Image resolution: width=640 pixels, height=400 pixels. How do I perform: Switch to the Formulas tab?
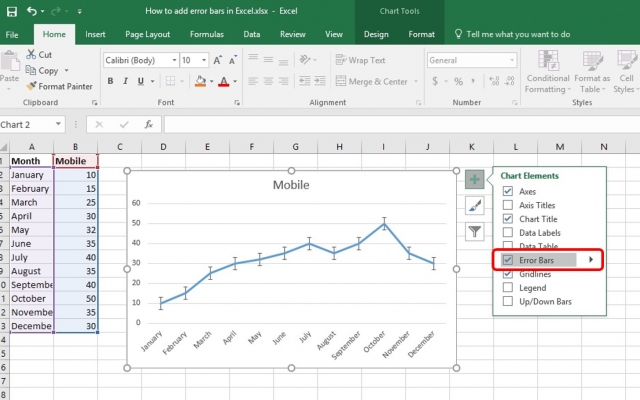[207, 34]
